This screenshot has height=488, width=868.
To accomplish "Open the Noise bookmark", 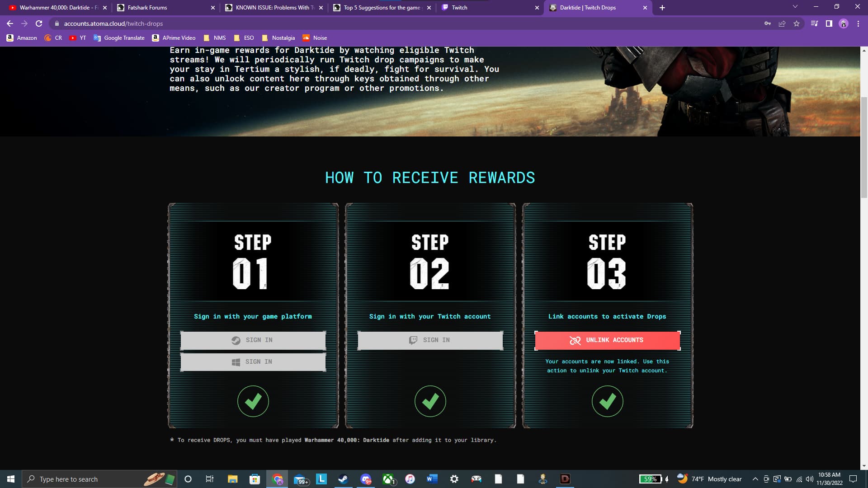I will click(x=315, y=38).
